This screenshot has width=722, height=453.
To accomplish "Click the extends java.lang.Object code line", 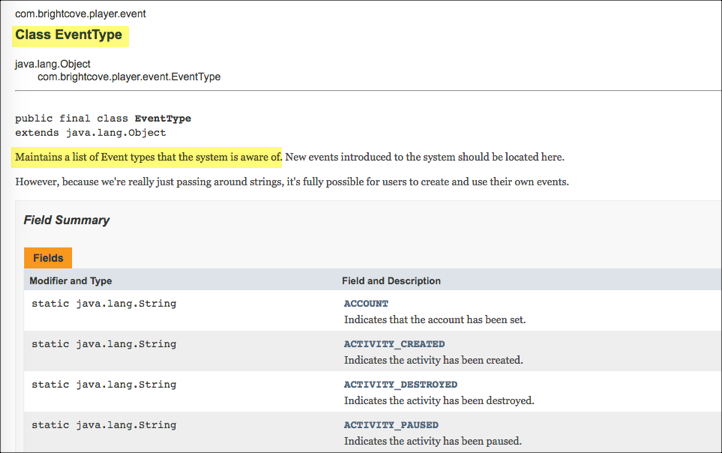I will tap(90, 132).
